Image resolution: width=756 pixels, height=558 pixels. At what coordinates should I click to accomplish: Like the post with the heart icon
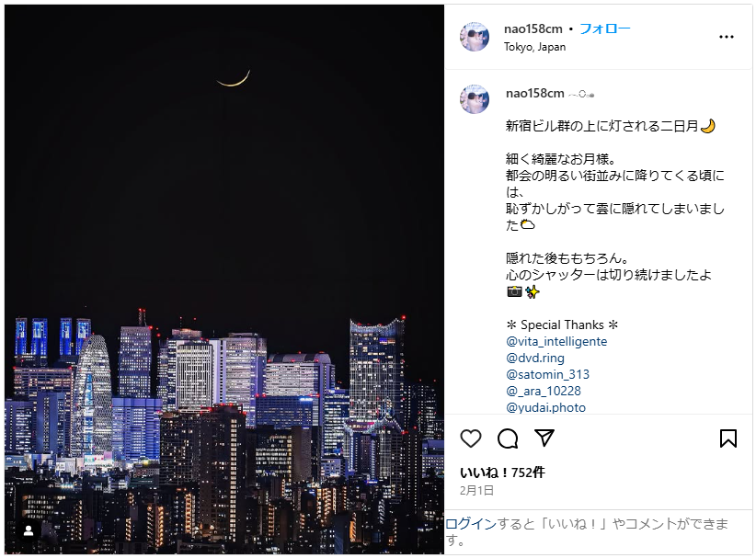(x=471, y=438)
